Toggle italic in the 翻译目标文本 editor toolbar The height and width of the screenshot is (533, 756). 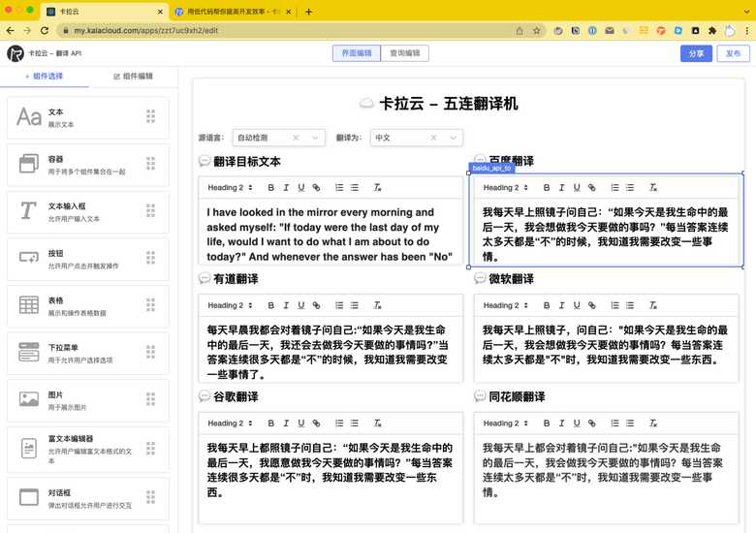click(x=286, y=187)
